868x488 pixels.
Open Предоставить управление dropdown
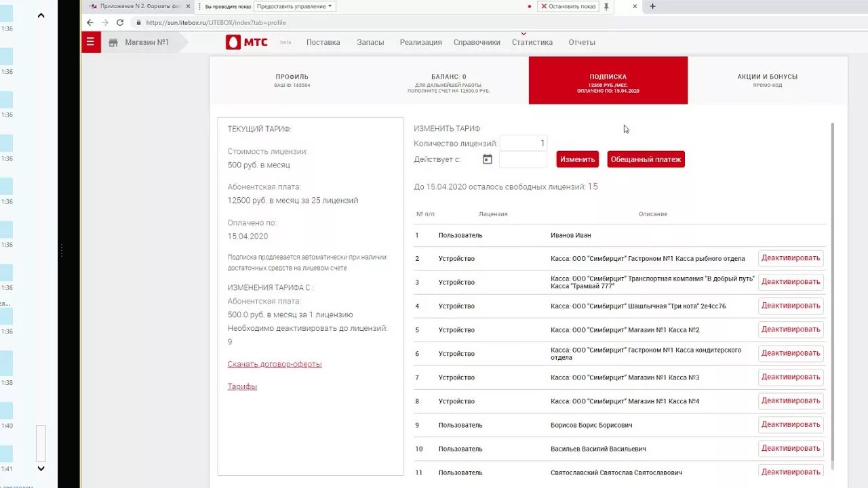tap(295, 6)
